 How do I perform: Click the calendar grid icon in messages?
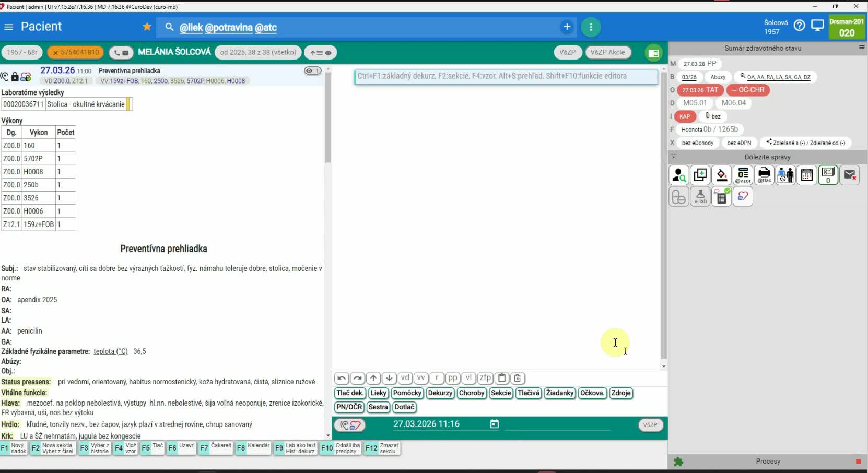(807, 175)
